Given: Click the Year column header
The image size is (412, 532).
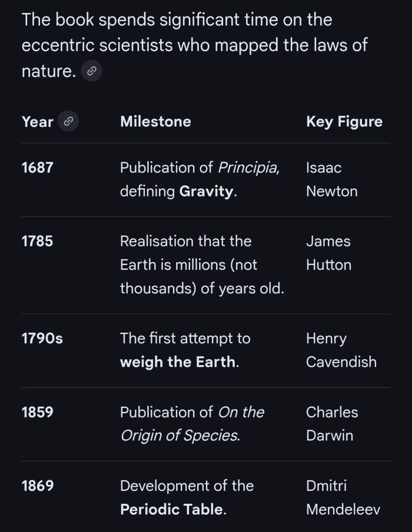Looking at the screenshot, I should (x=37, y=122).
